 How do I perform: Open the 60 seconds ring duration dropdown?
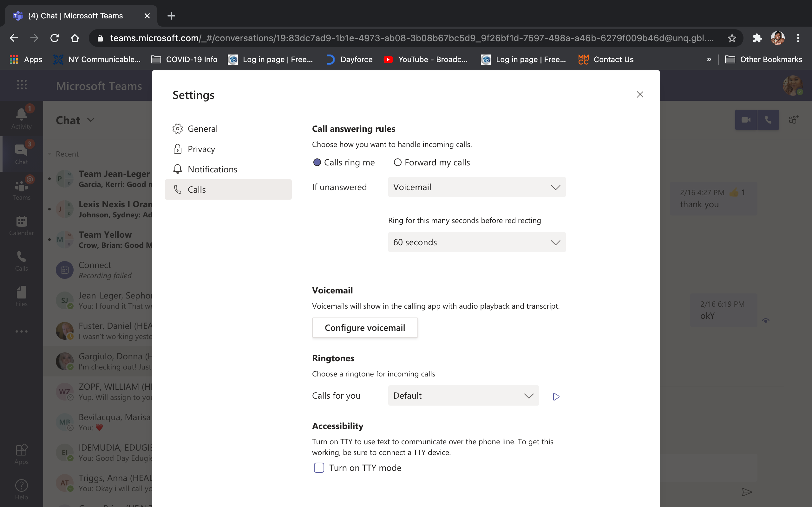point(476,242)
